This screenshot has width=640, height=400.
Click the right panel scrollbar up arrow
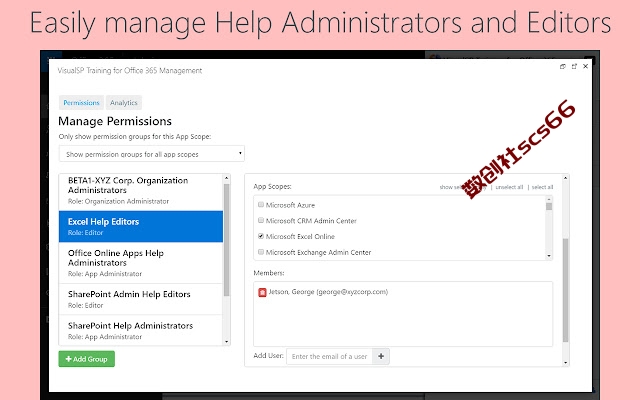565,178
